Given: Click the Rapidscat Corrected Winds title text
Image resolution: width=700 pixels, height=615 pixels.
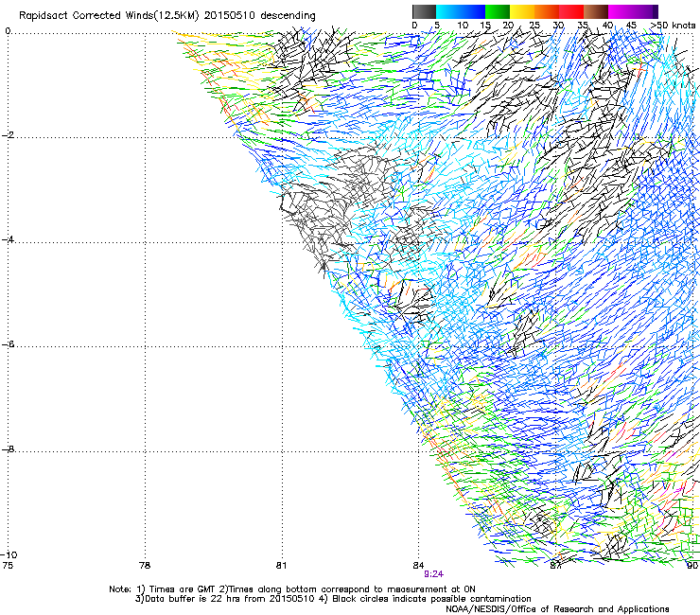Looking at the screenshot, I should point(167,15).
